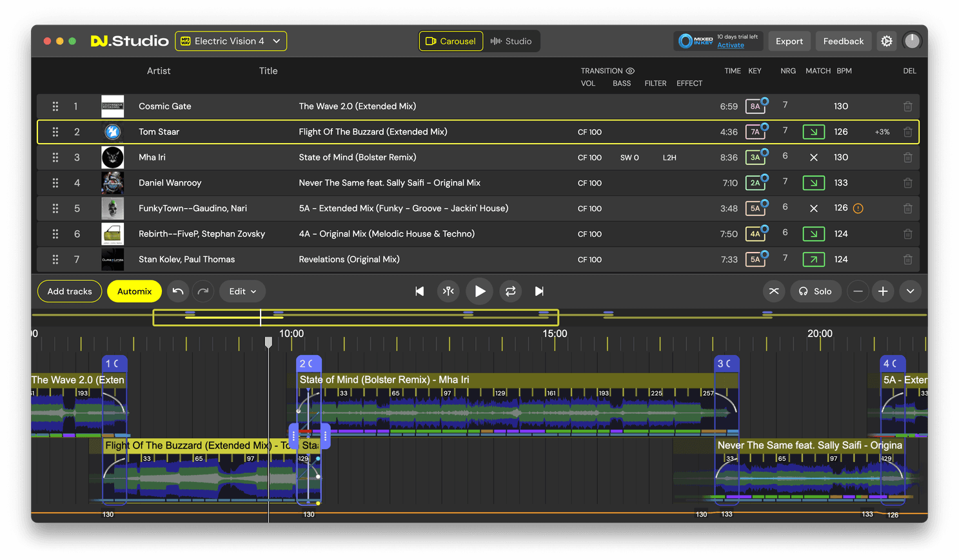Viewport: 959px width, 560px height.
Task: Click the Export button
Action: [x=789, y=41]
